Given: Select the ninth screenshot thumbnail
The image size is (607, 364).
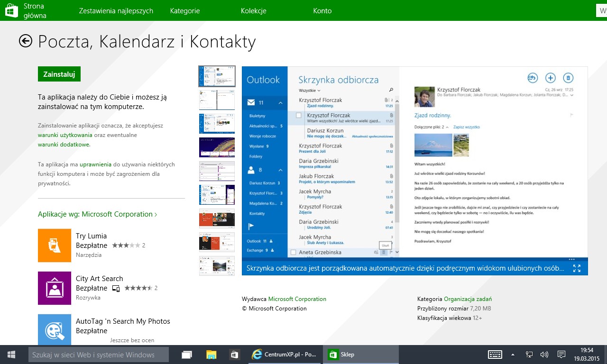Looking at the screenshot, I should tap(217, 266).
